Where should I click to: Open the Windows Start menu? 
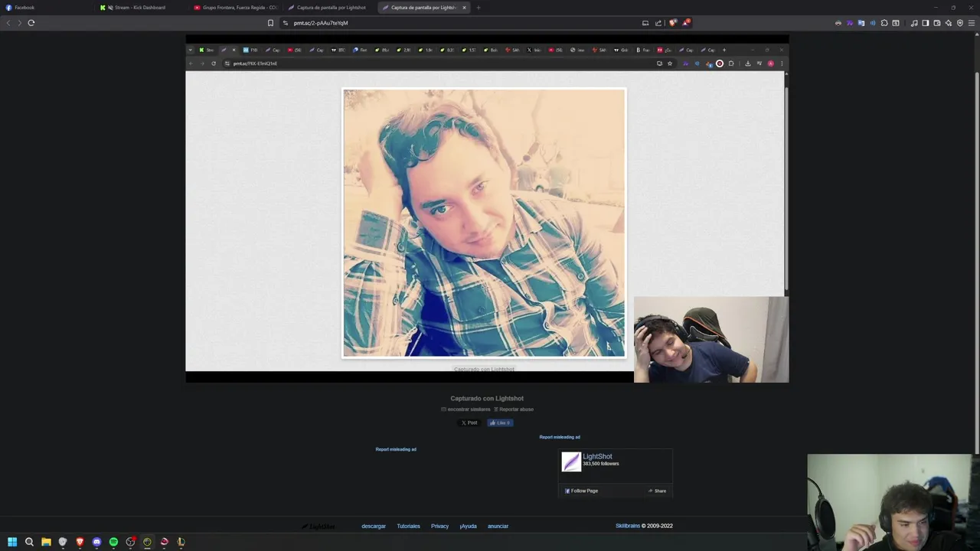[x=12, y=542]
